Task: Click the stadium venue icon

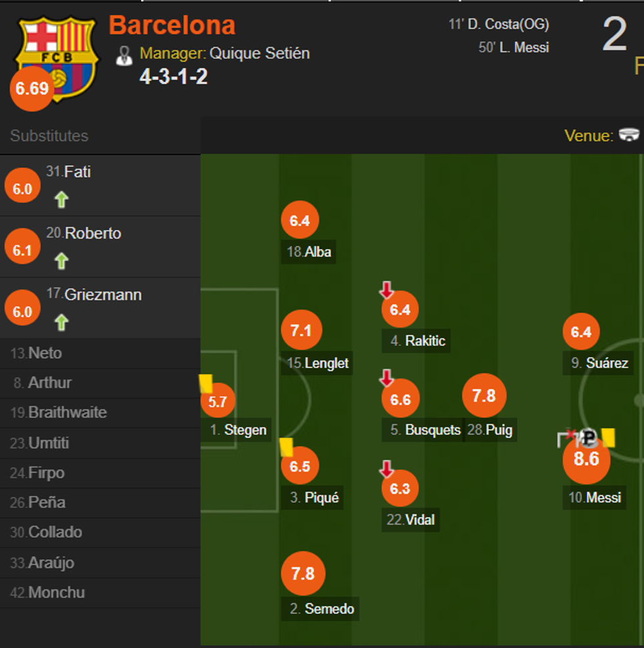Action: tap(629, 135)
